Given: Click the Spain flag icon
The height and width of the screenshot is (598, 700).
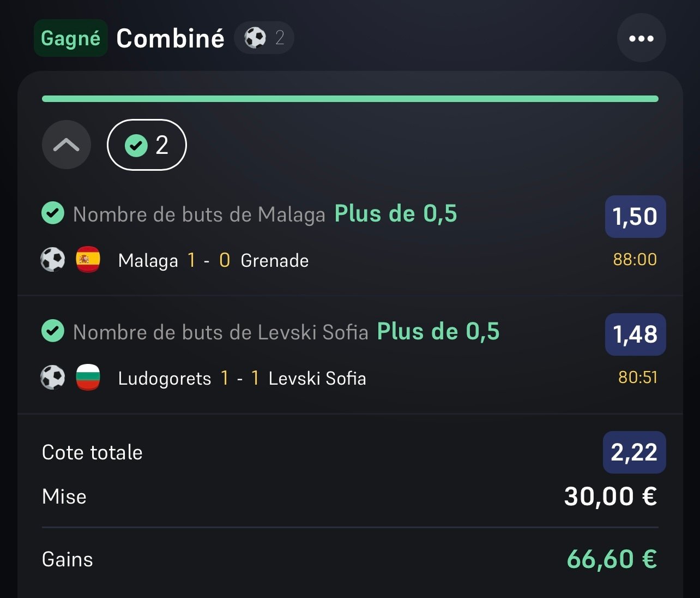Looking at the screenshot, I should click(88, 260).
